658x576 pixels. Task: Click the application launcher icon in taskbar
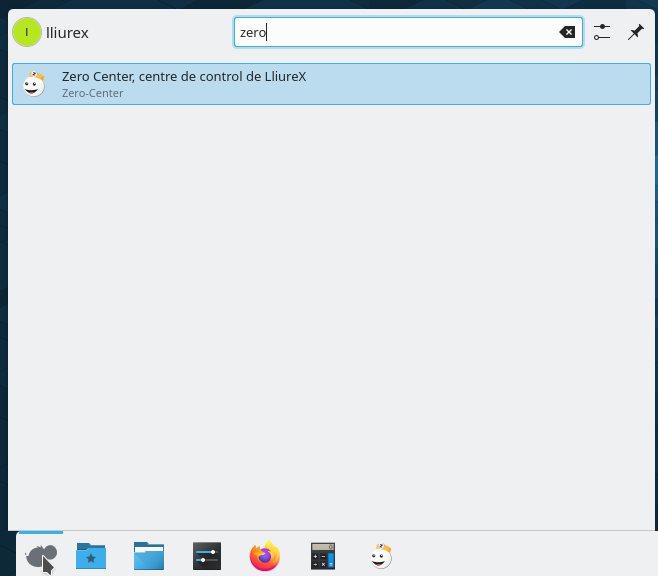click(40, 555)
